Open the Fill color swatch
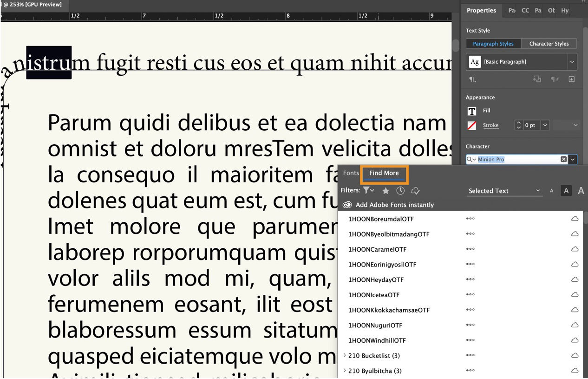This screenshot has width=588, height=379. coord(472,111)
